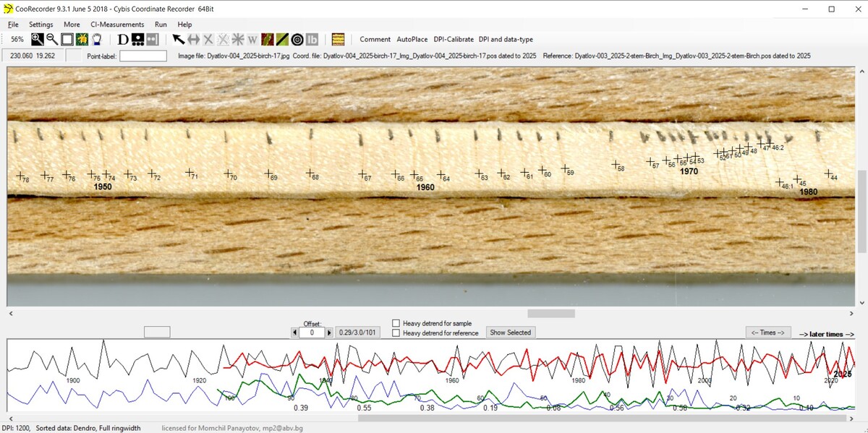868x433 pixels.
Task: Click the yellow striped pattern icon
Action: pos(338,39)
